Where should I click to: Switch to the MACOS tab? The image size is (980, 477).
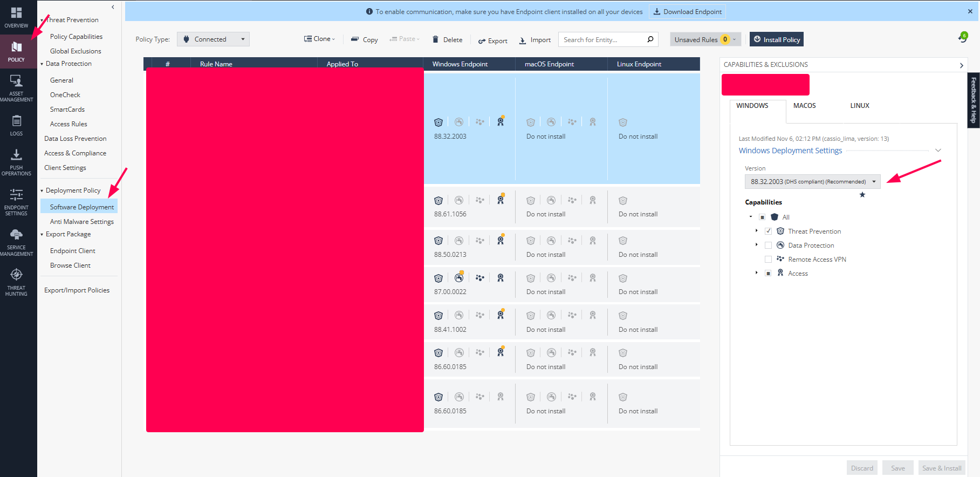[x=804, y=106]
